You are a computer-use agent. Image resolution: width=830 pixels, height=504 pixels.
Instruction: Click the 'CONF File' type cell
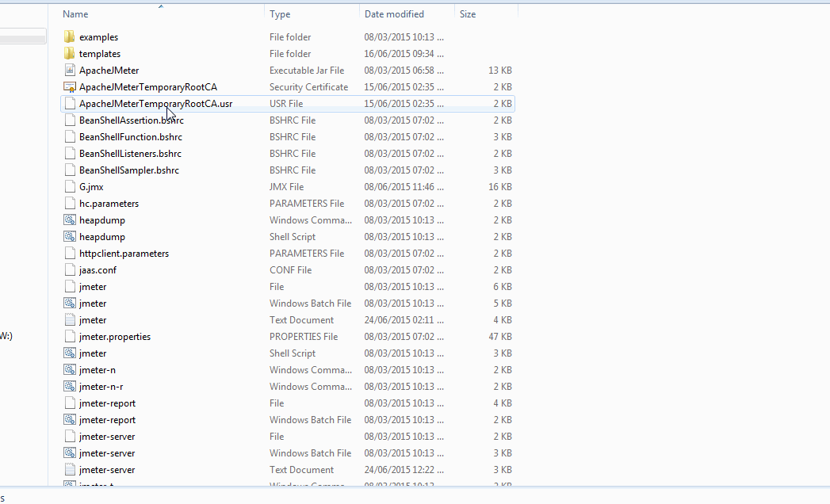click(x=291, y=270)
